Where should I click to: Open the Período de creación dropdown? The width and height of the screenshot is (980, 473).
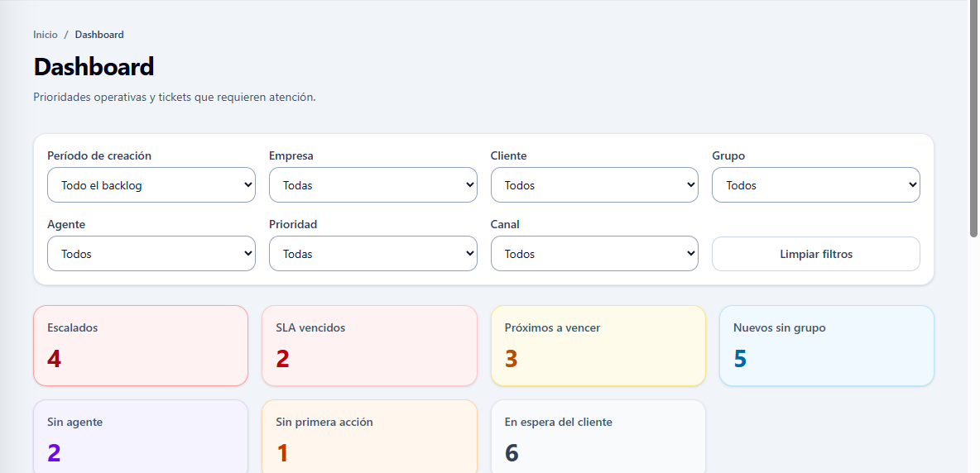tap(151, 184)
